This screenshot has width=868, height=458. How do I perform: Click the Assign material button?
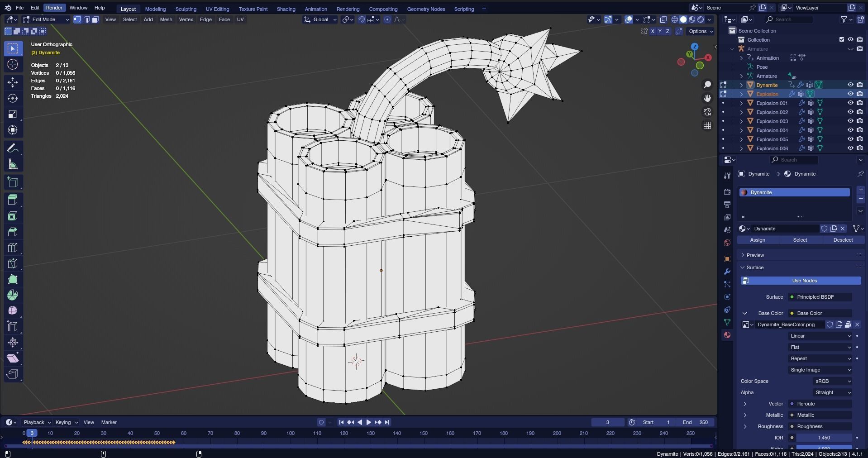click(758, 240)
